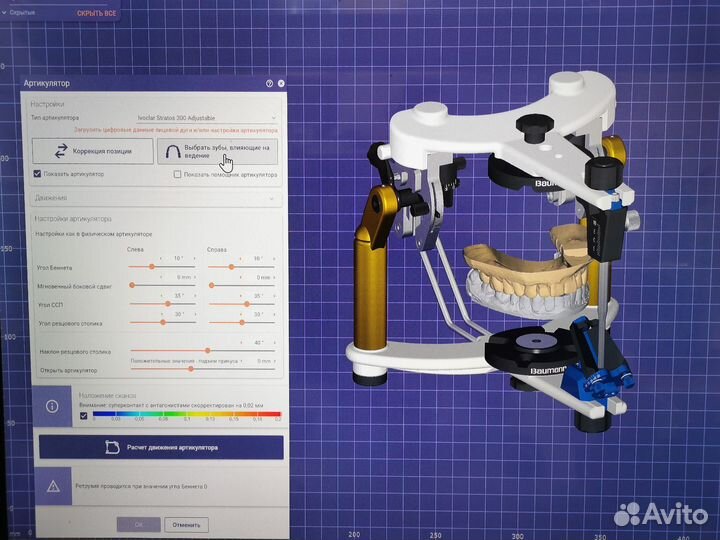The height and width of the screenshot is (540, 720).
Task: Open help icon in Артикулятор title bar
Action: 270,83
